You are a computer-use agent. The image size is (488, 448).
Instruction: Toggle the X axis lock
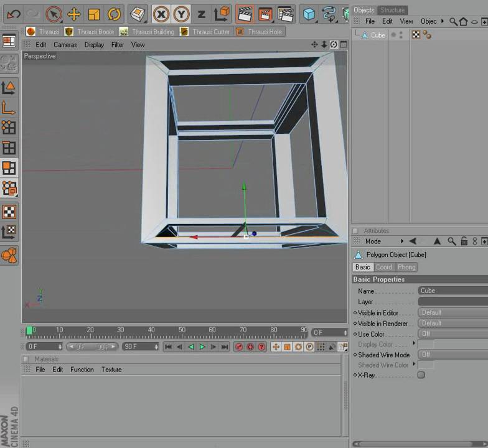pyautogui.click(x=161, y=14)
